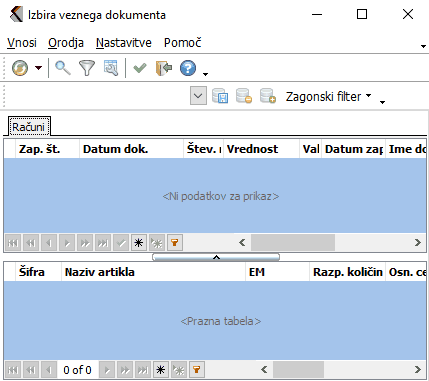The image size is (429, 381).
Task: Go to last record in upper navigator
Action: point(103,242)
